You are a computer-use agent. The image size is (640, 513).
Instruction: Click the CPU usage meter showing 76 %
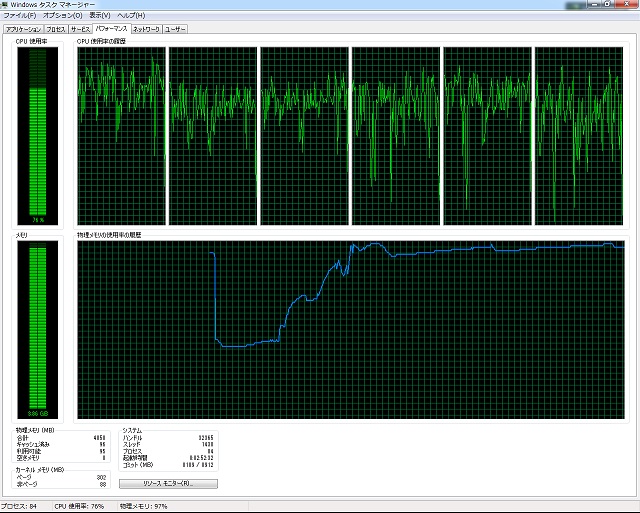(38, 136)
